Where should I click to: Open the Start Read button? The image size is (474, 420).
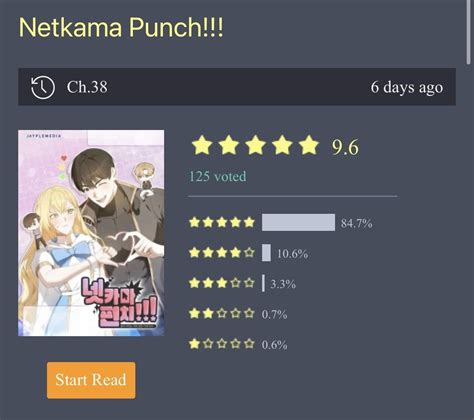[x=91, y=380]
